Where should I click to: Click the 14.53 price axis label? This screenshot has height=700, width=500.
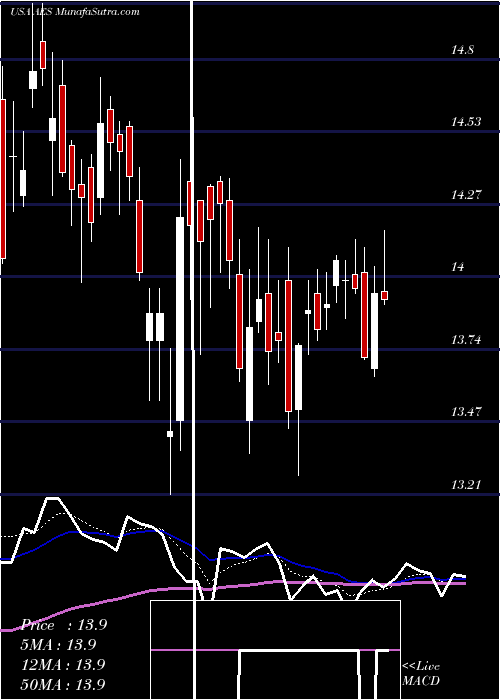click(466, 121)
